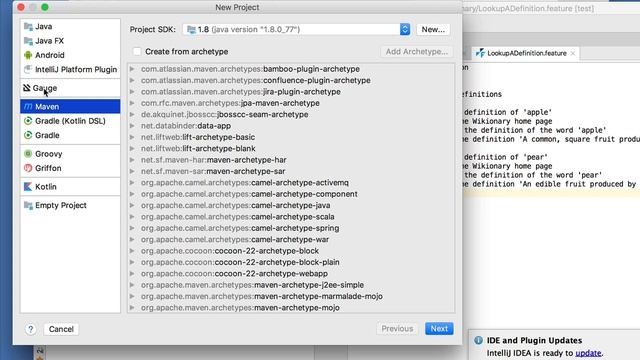Expand confluence-plugin-archetype entry
The image size is (640, 360).
point(132,80)
